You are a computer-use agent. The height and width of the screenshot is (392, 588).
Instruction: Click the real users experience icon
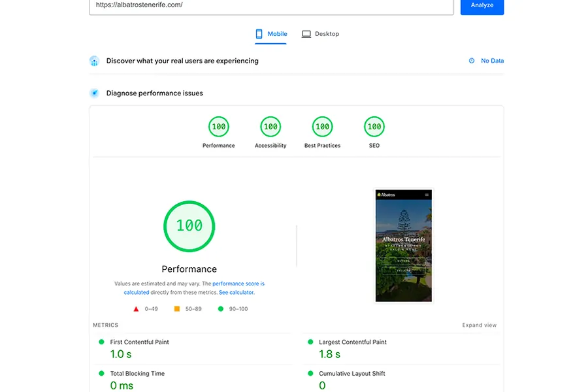pos(95,61)
